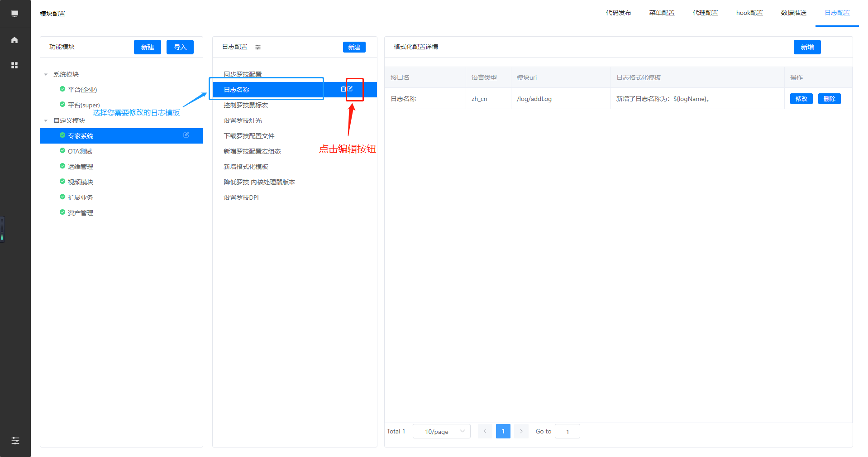Viewport: 868px width, 457px height.
Task: Collapse the 系统模块 tree node
Action: click(x=46, y=74)
